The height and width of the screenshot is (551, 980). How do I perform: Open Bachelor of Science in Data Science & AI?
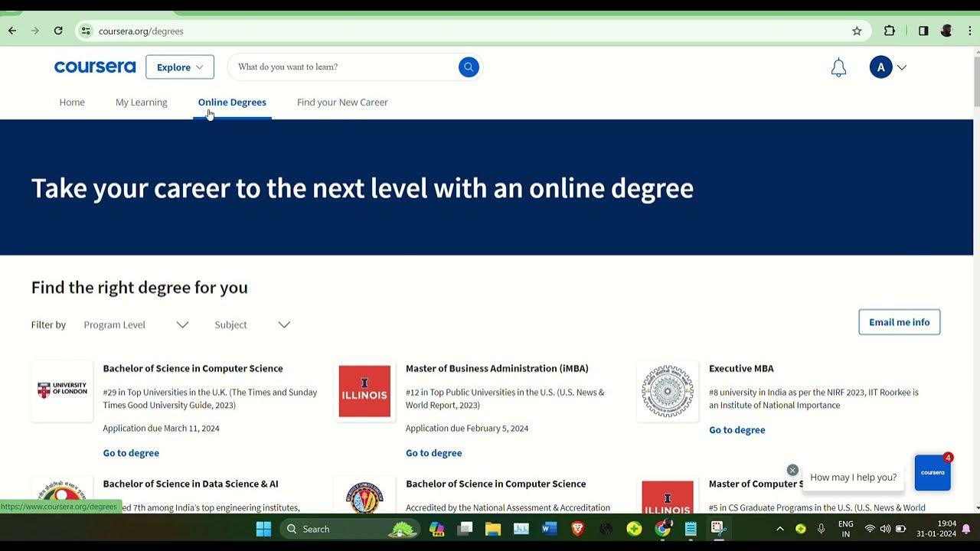(191, 484)
